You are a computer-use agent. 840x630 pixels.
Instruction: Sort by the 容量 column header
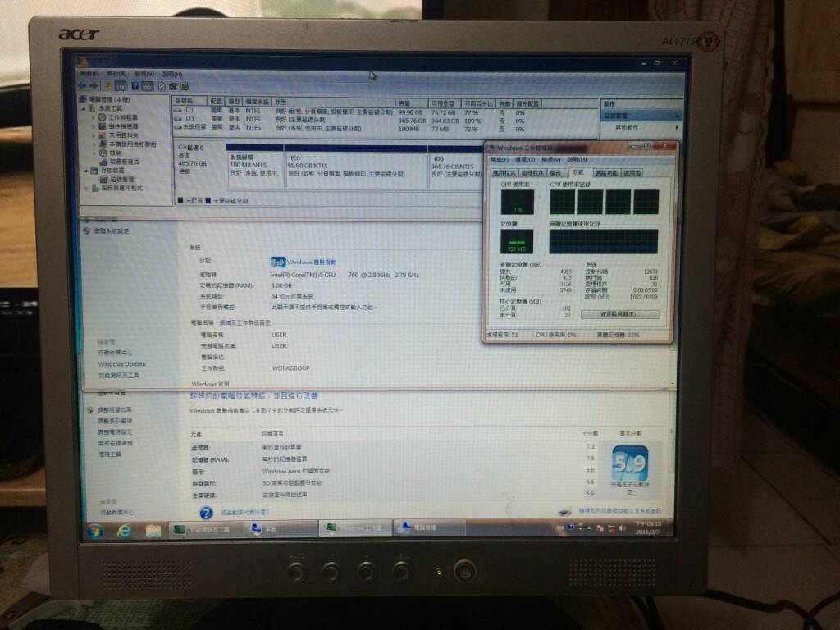click(412, 103)
